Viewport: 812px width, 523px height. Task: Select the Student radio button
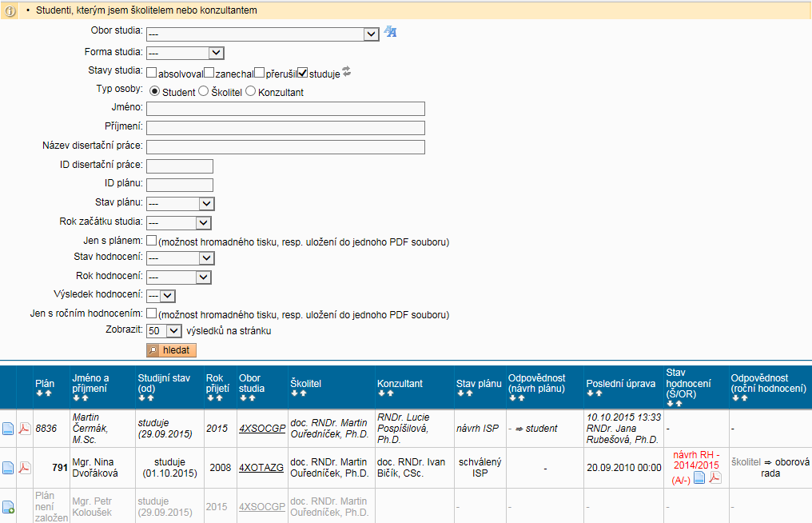[154, 91]
